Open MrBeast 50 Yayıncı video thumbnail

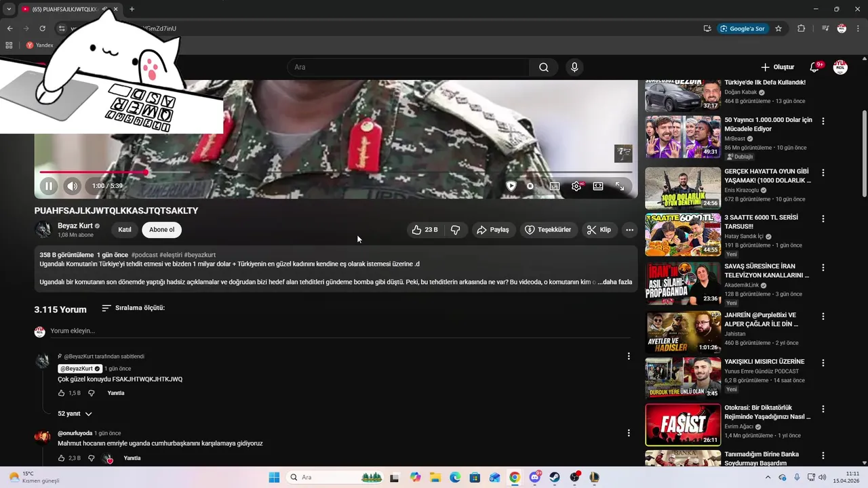[683, 138]
